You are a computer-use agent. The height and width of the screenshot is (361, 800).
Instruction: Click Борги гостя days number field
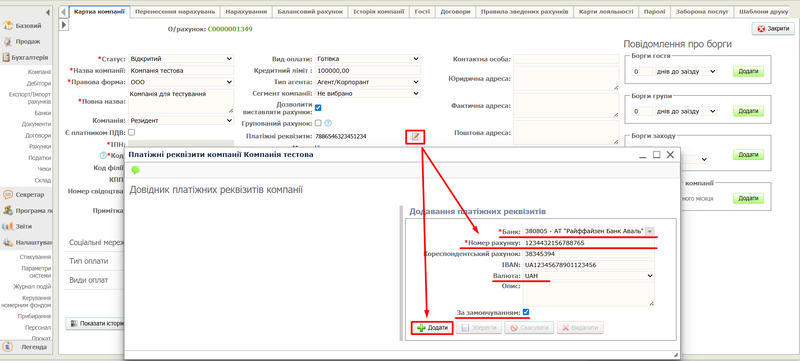coord(642,72)
